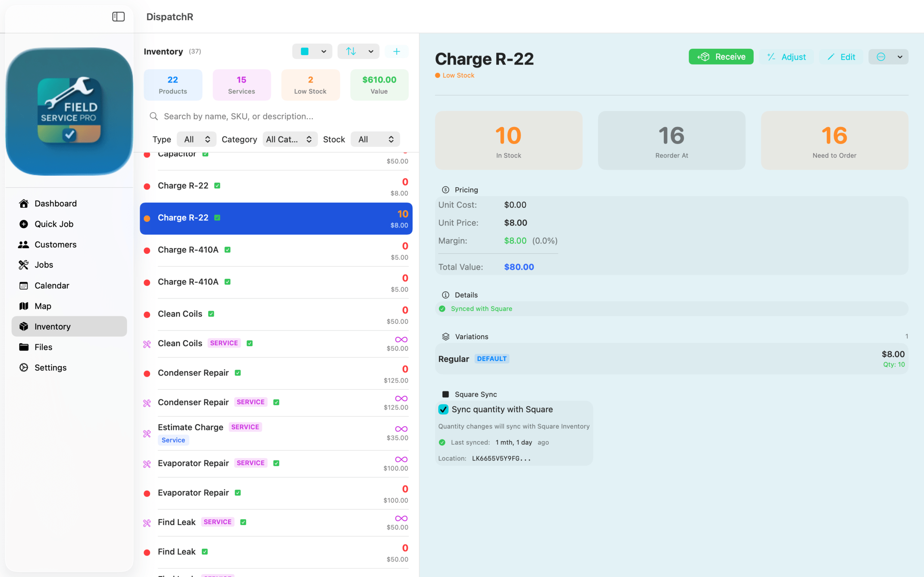Click the Jobs wrench icon

24,265
